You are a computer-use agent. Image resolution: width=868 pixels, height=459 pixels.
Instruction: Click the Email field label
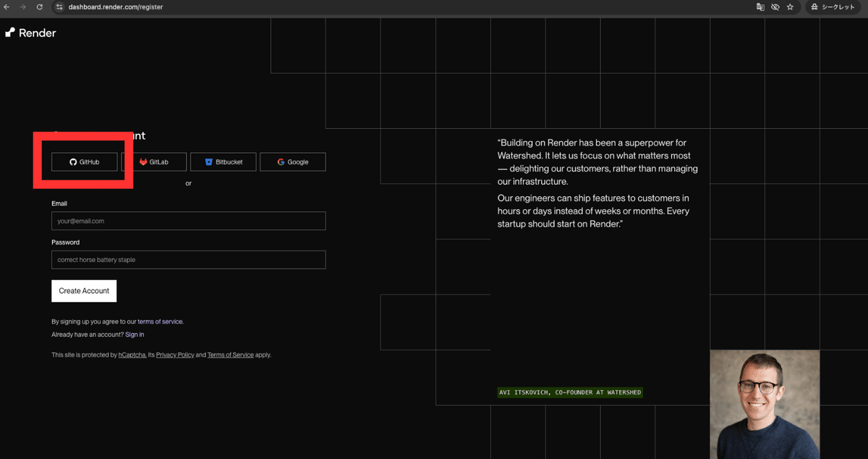59,203
